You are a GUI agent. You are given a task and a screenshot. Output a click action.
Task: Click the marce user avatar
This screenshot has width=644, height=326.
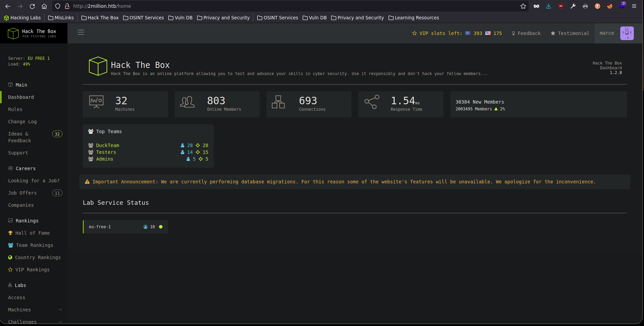(627, 33)
